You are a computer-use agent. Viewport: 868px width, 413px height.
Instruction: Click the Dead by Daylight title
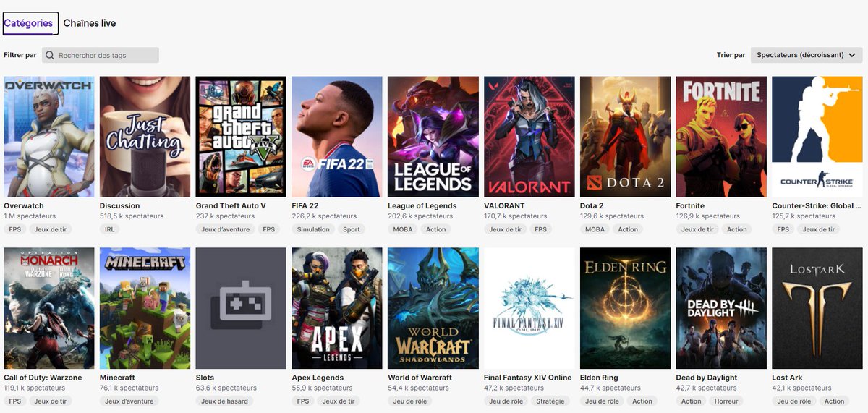pos(707,378)
